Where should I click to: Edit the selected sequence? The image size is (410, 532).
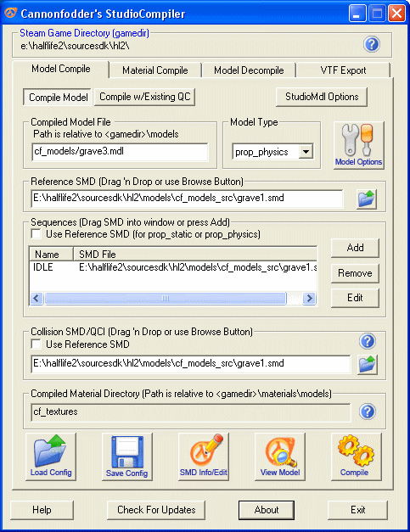(355, 298)
